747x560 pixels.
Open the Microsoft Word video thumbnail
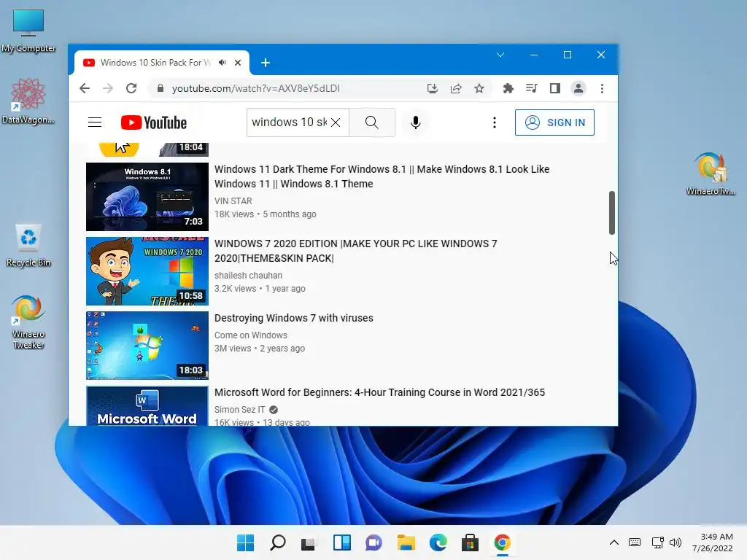tap(147, 405)
